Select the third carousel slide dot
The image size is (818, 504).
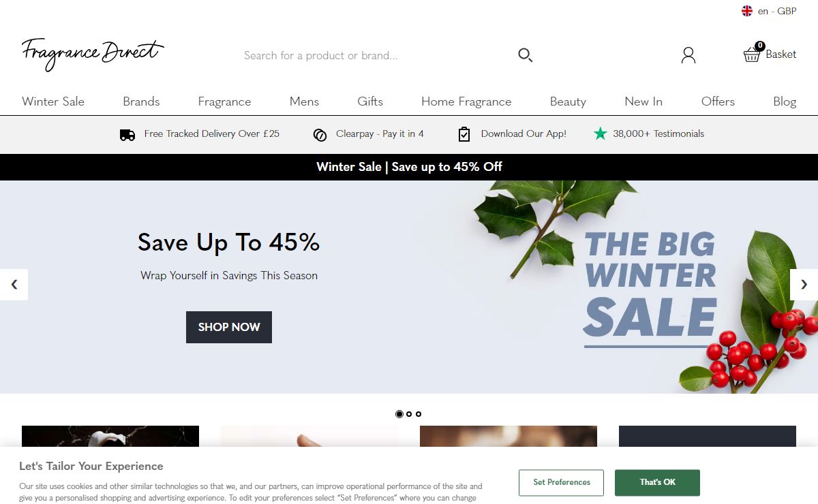coord(419,414)
